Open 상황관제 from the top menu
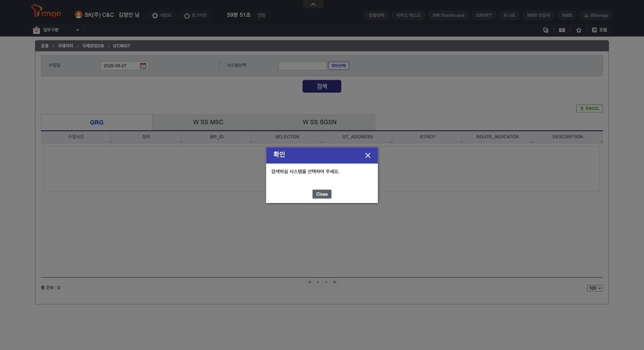The height and width of the screenshot is (350, 644). pyautogui.click(x=376, y=15)
